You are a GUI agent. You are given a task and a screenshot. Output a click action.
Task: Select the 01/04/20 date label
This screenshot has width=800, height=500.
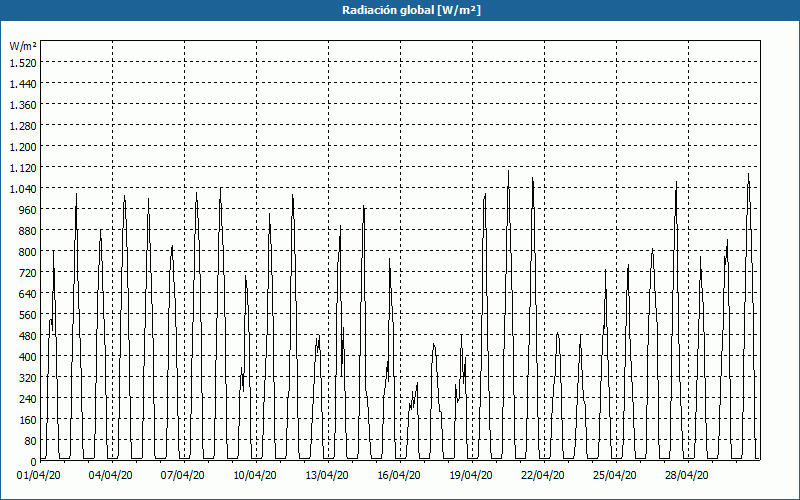pyautogui.click(x=39, y=476)
